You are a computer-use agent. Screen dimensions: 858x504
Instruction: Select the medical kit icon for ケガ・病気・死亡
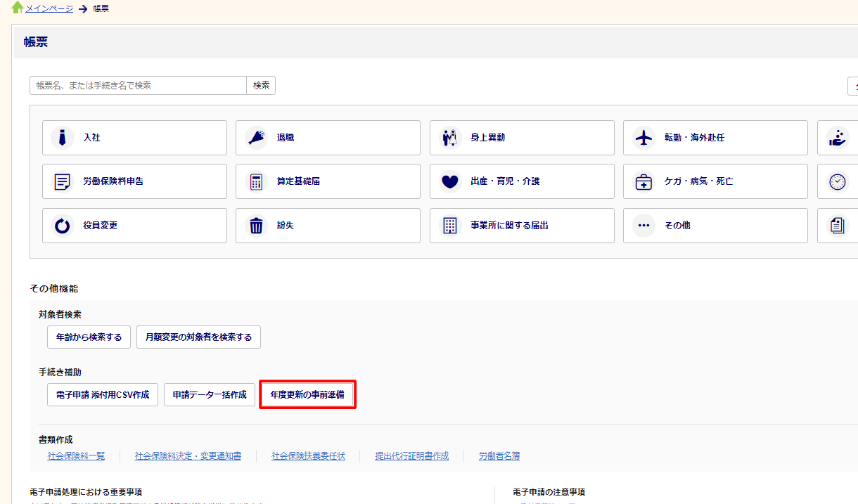tap(643, 182)
